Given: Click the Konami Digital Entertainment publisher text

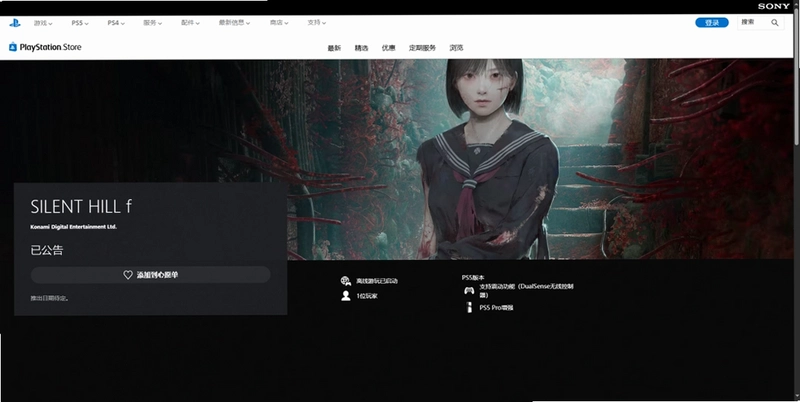Looking at the screenshot, I should pyautogui.click(x=73, y=227).
